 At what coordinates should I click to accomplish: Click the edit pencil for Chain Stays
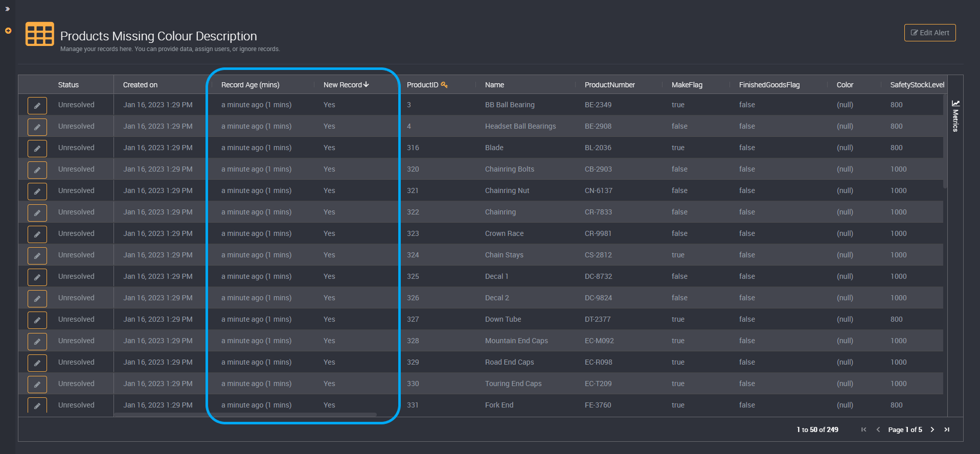pyautogui.click(x=37, y=255)
